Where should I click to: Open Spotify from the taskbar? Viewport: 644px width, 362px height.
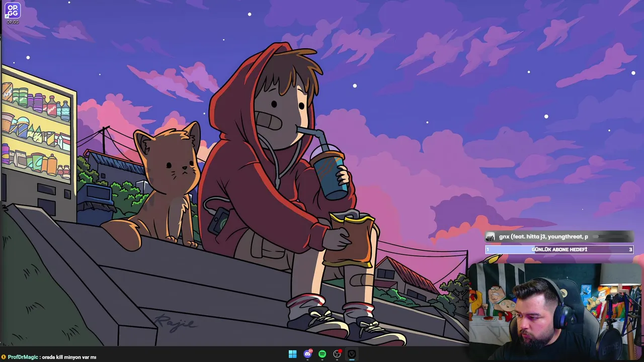322,354
